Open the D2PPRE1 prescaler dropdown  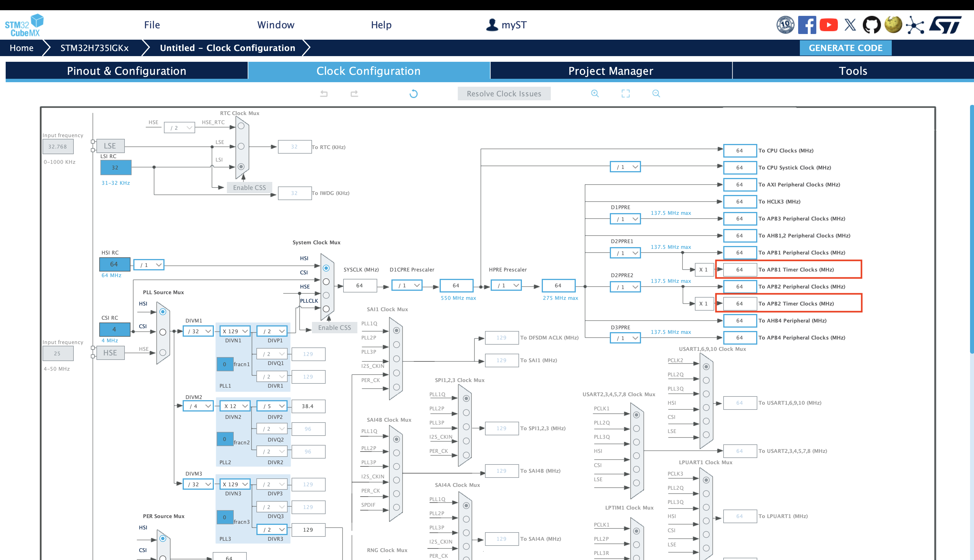(x=625, y=253)
